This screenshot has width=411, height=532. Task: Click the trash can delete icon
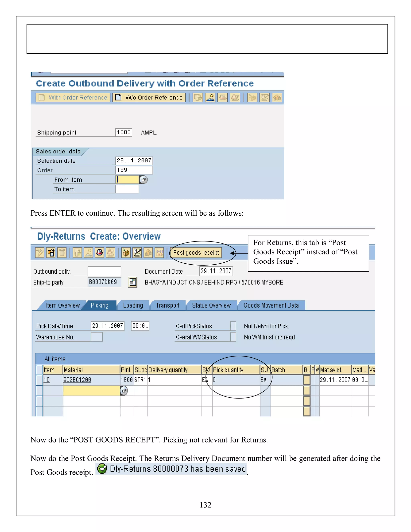point(62,253)
